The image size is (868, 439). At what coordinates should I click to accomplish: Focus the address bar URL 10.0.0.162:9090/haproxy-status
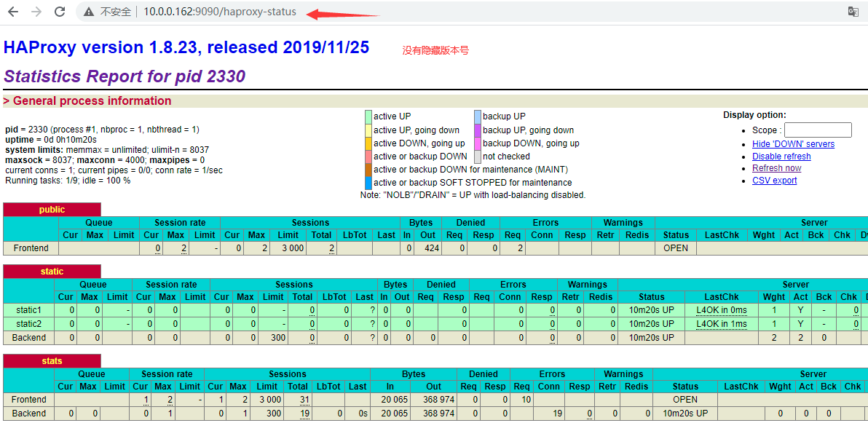point(220,12)
